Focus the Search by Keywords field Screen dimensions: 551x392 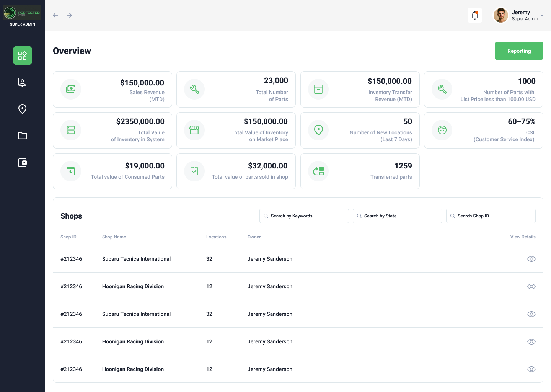coord(304,216)
